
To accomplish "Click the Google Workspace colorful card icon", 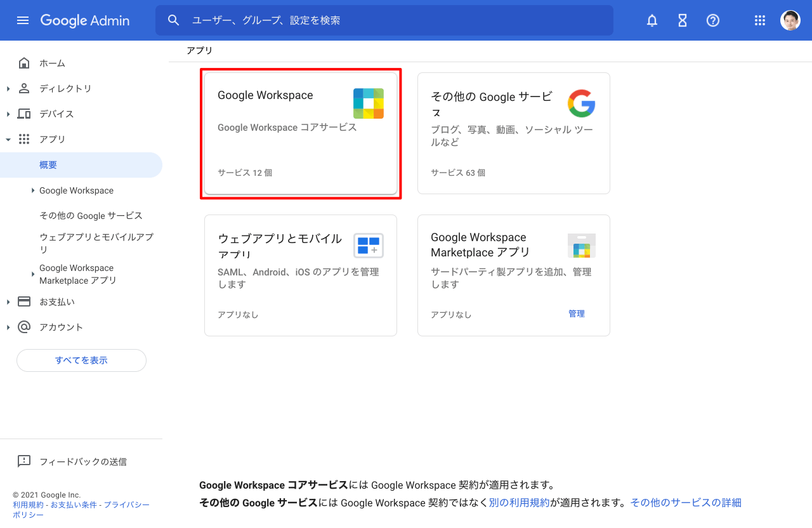I will tap(369, 103).
